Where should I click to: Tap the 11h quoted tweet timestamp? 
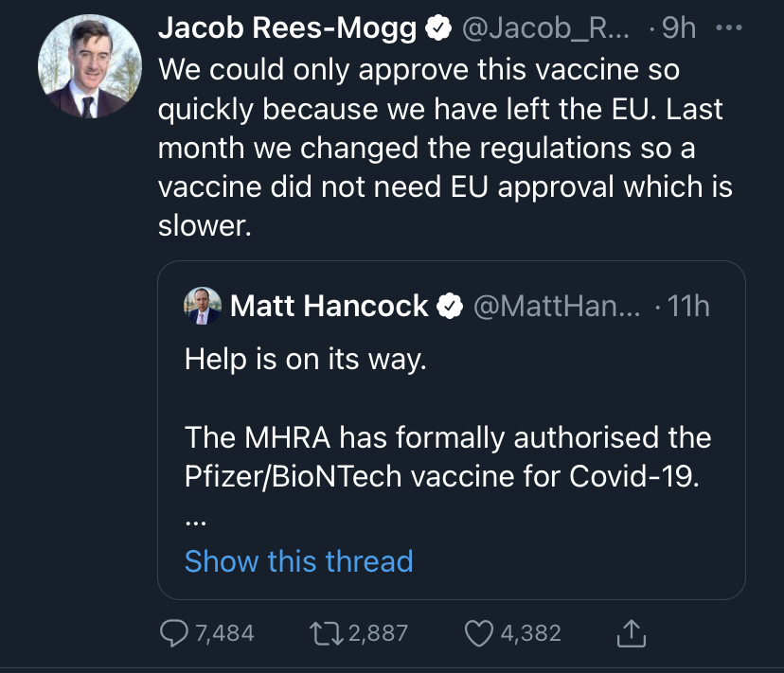[688, 306]
